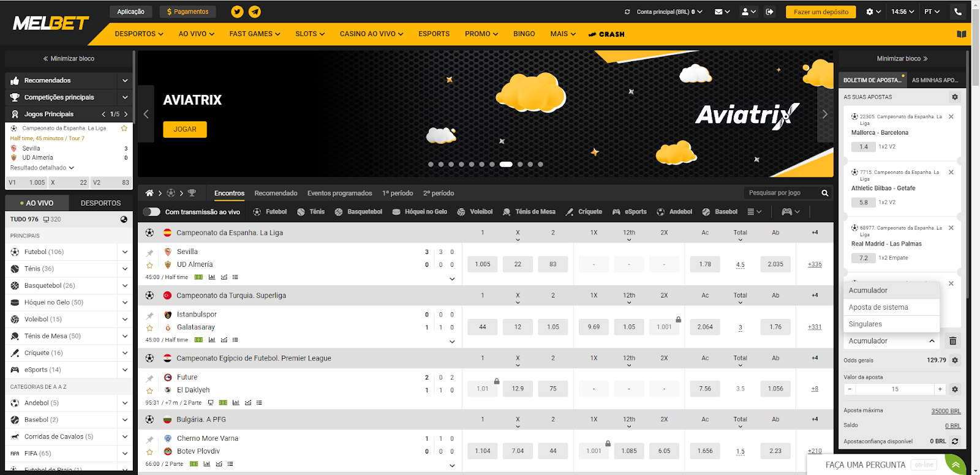Open site settings gear in header

click(870, 12)
